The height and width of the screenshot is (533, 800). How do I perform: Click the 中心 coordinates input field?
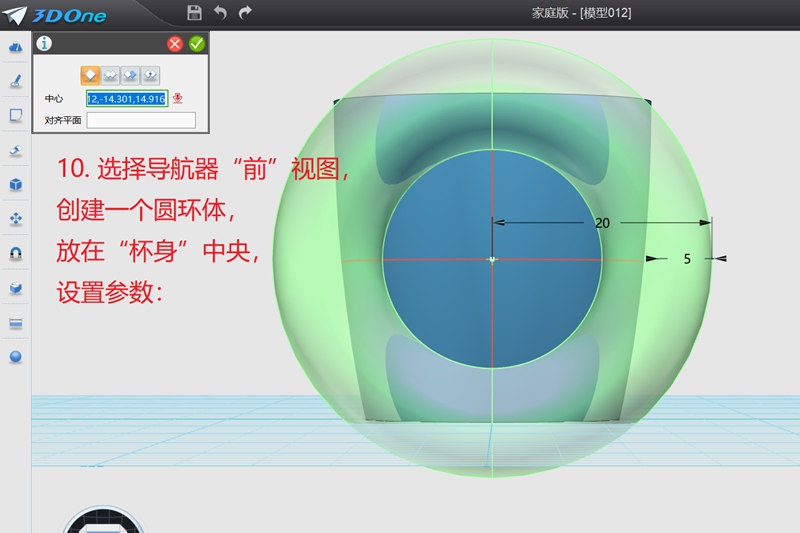[x=127, y=98]
